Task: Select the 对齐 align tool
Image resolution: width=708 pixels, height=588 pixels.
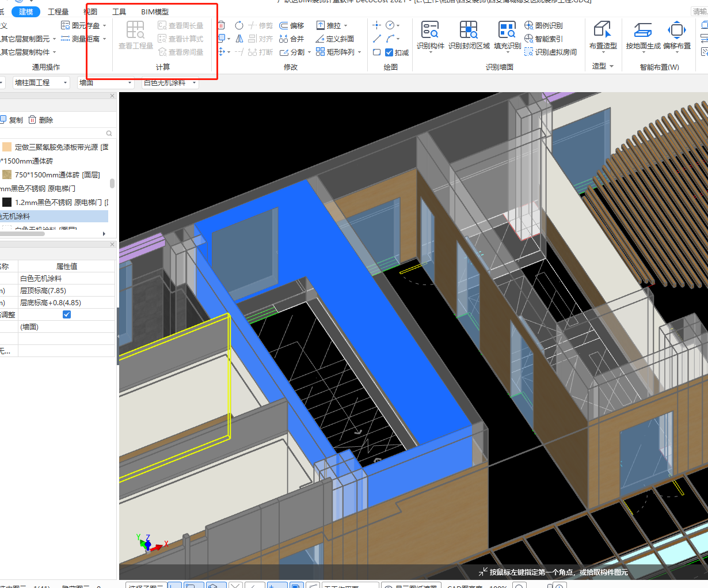Action: 260,39
